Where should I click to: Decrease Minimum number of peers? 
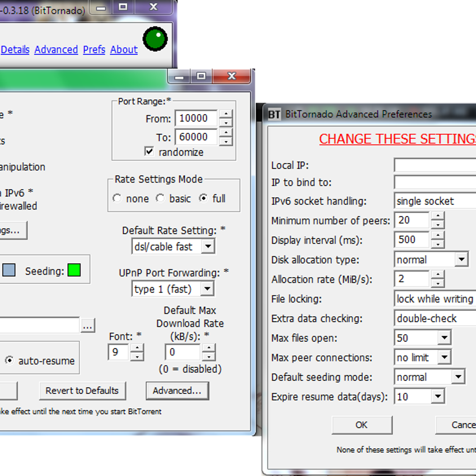coord(438,224)
